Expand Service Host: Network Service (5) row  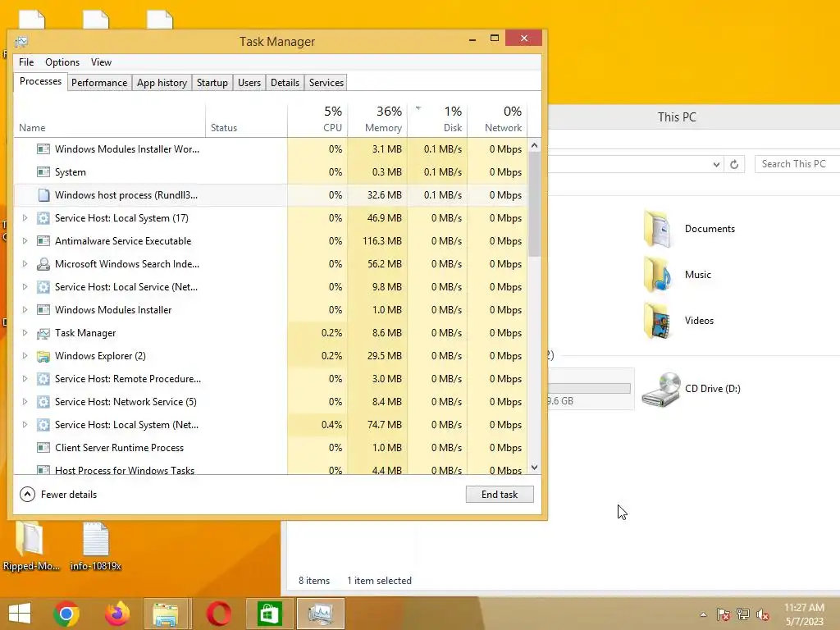pyautogui.click(x=25, y=402)
